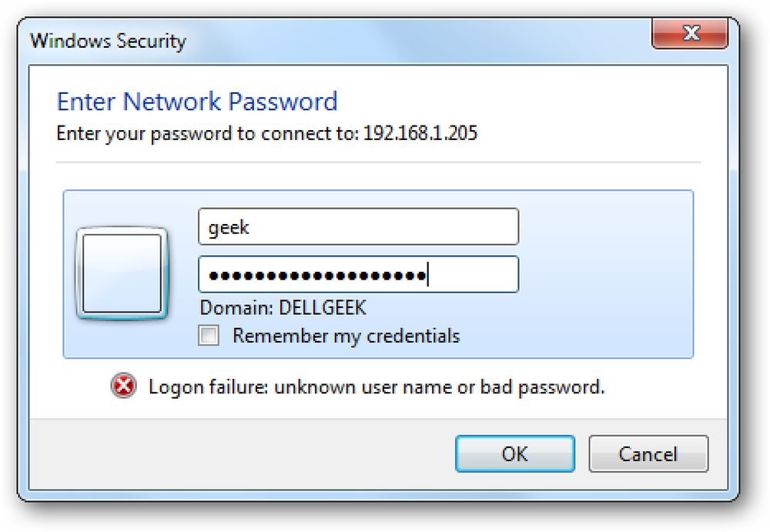Enable the Remember my credentials checkbox
Screen dimensions: 770x532
tap(209, 336)
